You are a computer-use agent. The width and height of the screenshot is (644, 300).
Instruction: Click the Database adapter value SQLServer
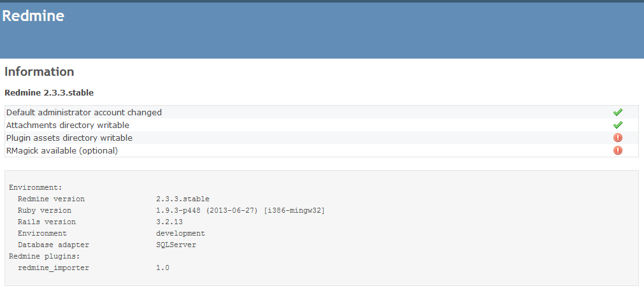(x=176, y=245)
